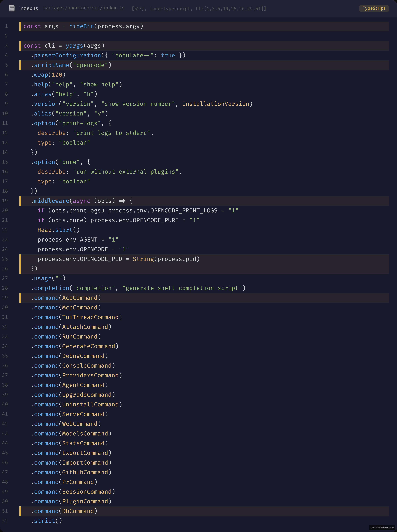Click "print logs to stderr" description string
This screenshot has width=397, height=532.
click(x=111, y=133)
